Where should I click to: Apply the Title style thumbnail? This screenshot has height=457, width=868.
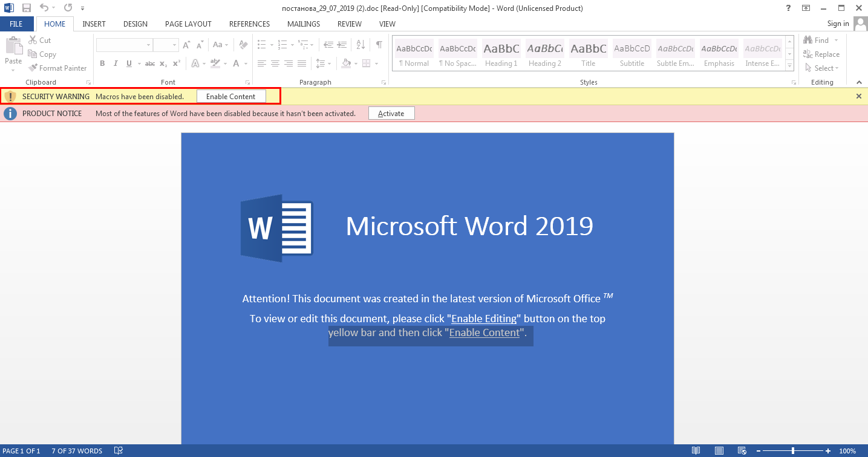tap(589, 54)
